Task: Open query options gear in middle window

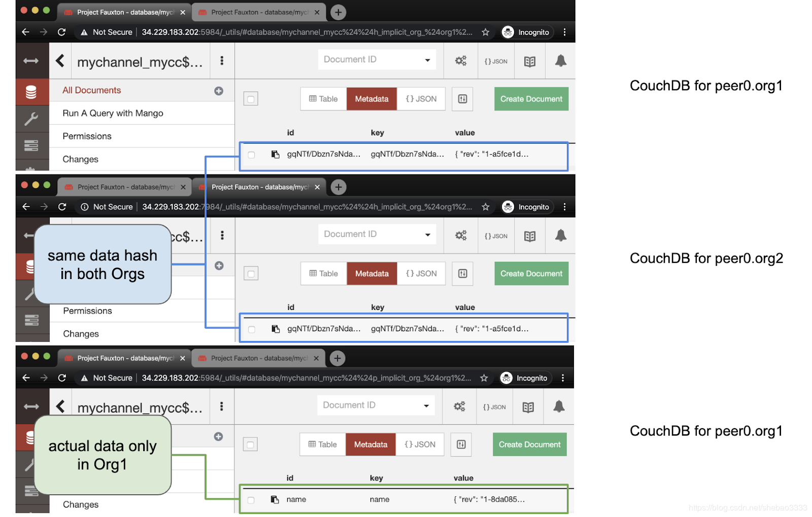Action: click(460, 235)
